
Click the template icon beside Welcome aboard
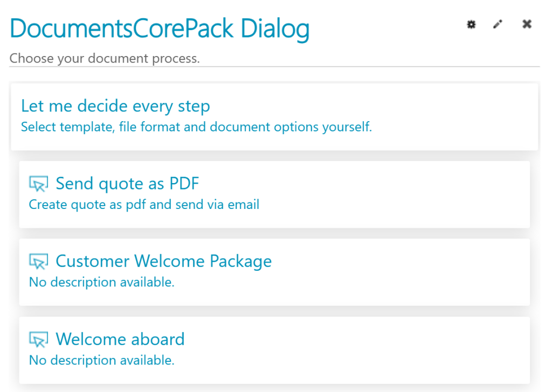point(38,339)
